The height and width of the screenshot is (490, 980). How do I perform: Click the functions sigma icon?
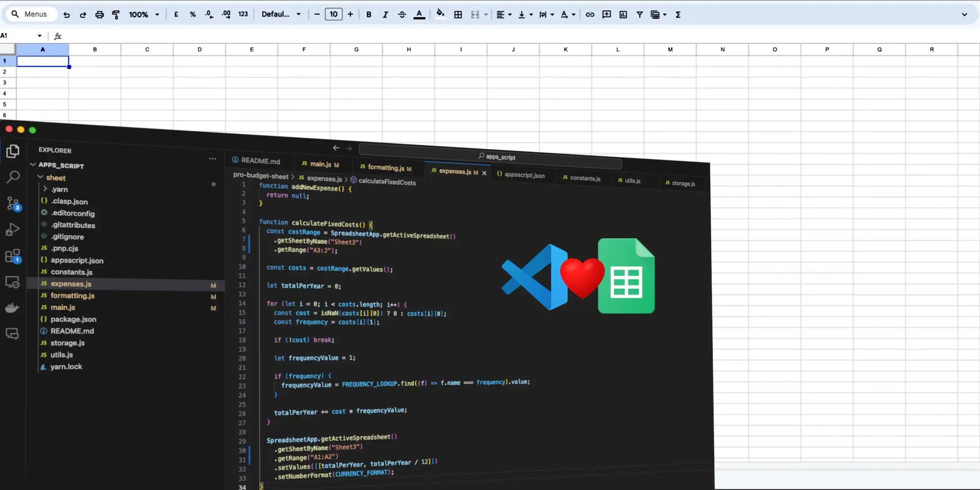[677, 15]
